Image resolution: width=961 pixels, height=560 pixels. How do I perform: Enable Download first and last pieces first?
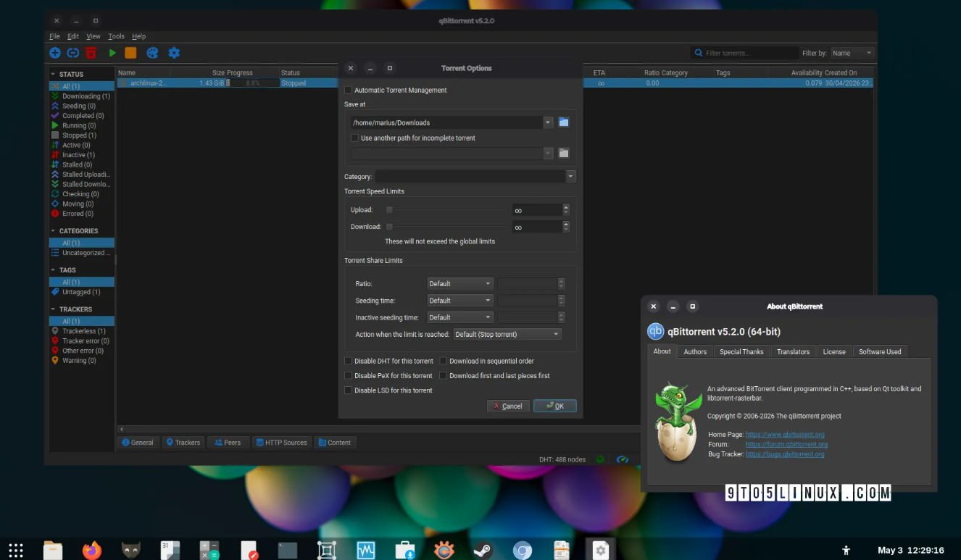click(x=444, y=376)
